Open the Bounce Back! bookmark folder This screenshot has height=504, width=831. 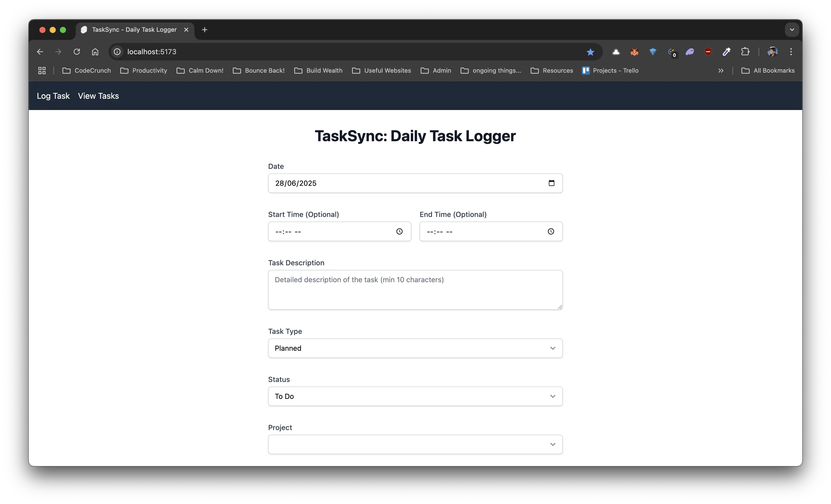[259, 71]
